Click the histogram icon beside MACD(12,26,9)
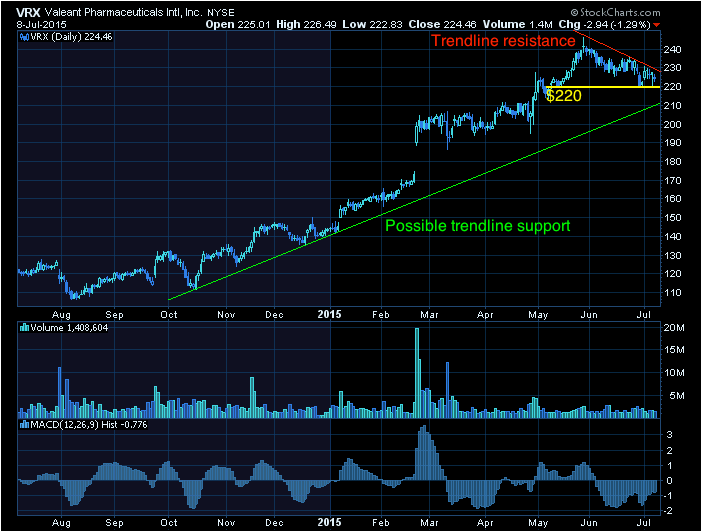This screenshot has width=702, height=532. click(x=24, y=425)
